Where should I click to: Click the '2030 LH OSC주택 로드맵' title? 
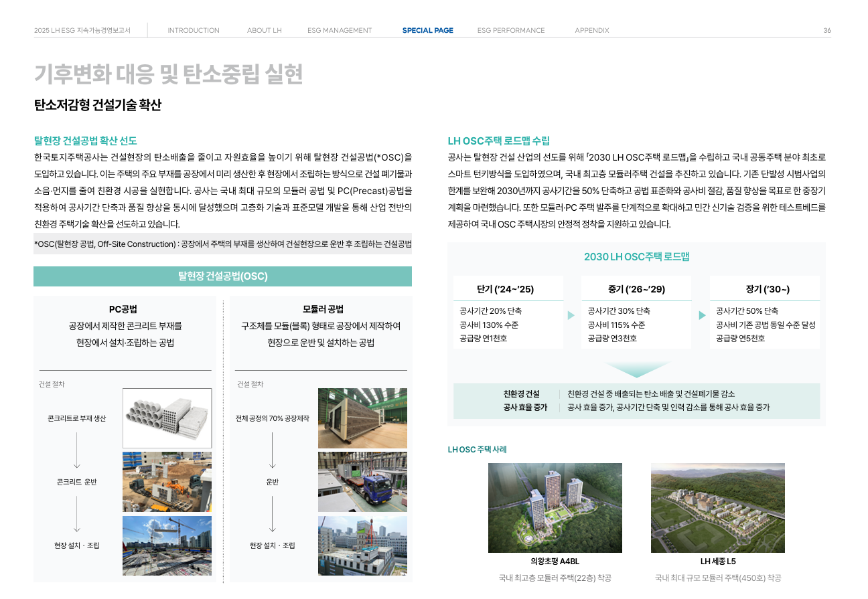636,257
